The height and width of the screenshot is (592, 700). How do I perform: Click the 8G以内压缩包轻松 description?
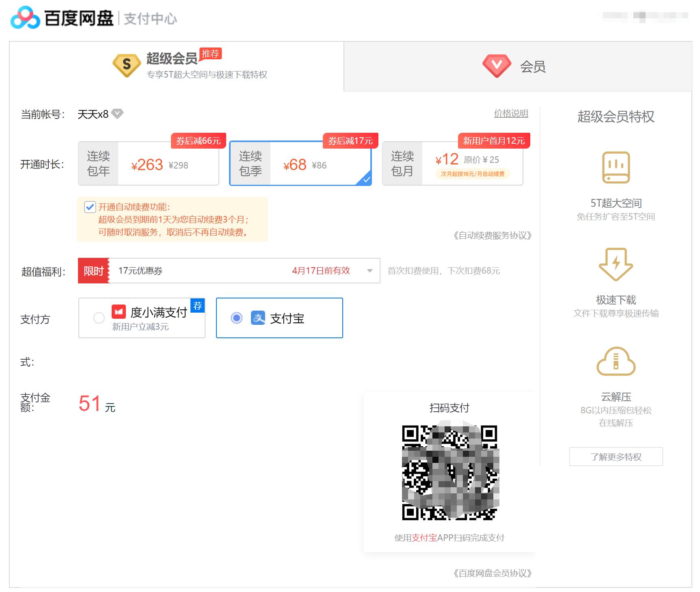click(616, 411)
